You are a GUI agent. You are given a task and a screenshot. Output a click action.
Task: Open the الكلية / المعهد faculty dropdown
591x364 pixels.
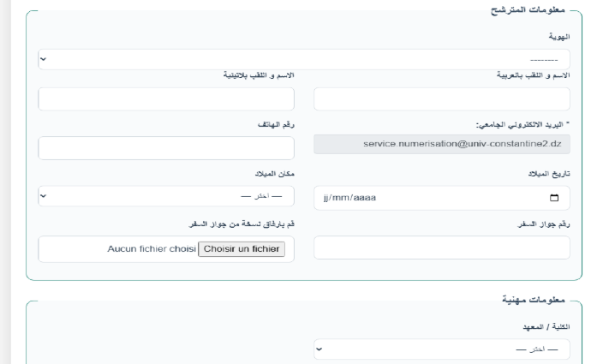click(441, 349)
